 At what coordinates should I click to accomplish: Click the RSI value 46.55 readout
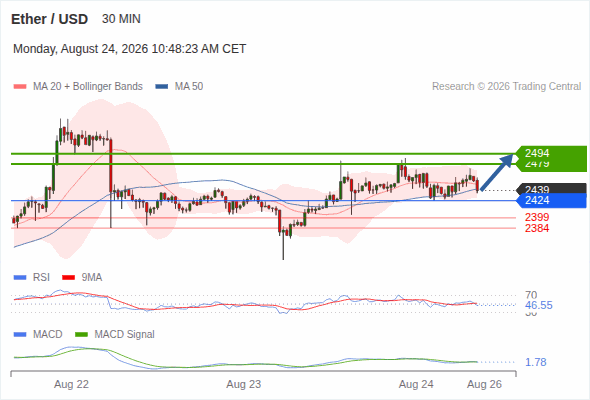tap(539, 305)
